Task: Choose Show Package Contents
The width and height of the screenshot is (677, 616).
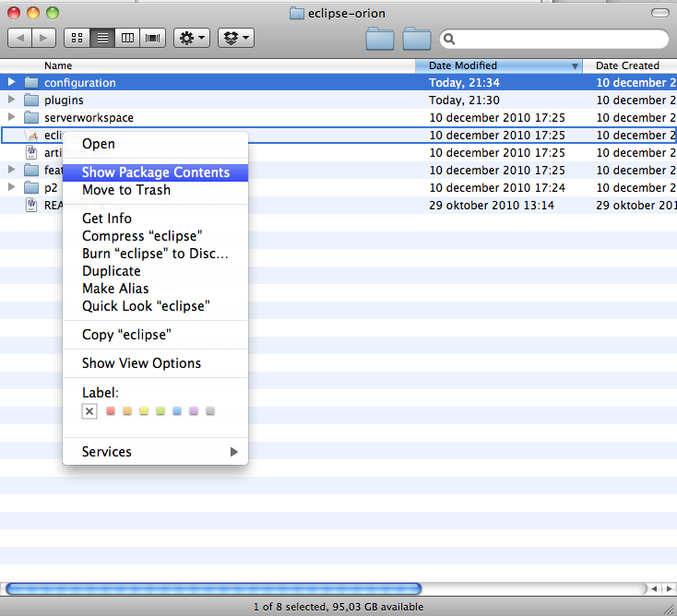Action: point(156,172)
